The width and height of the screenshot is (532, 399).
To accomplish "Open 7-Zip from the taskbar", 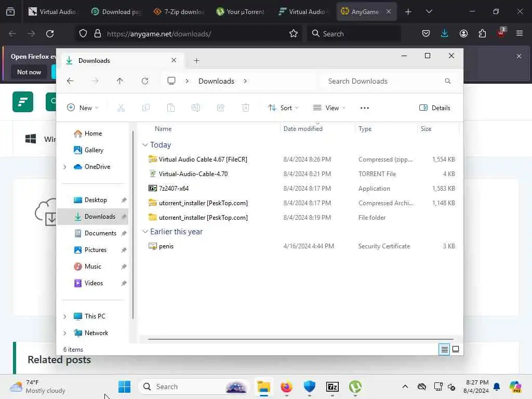I will (332, 387).
